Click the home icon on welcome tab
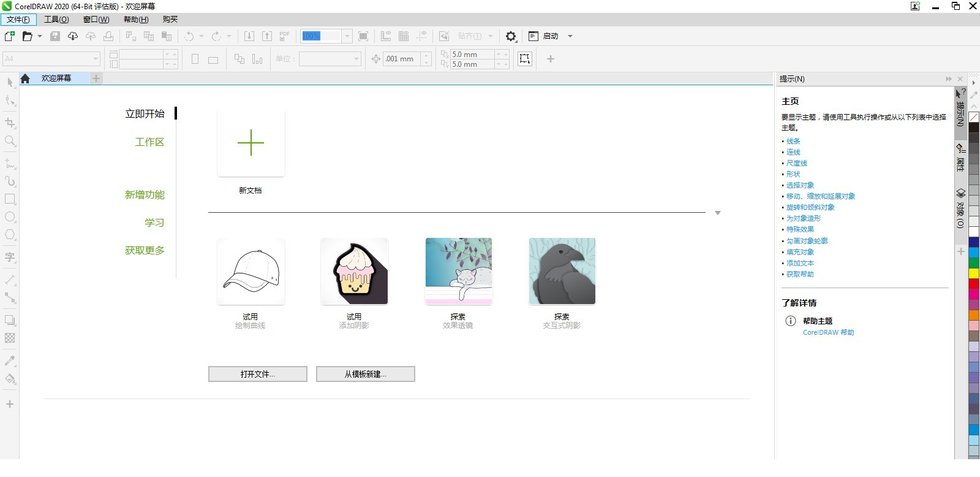Image resolution: width=980 pixels, height=477 pixels. click(x=25, y=78)
